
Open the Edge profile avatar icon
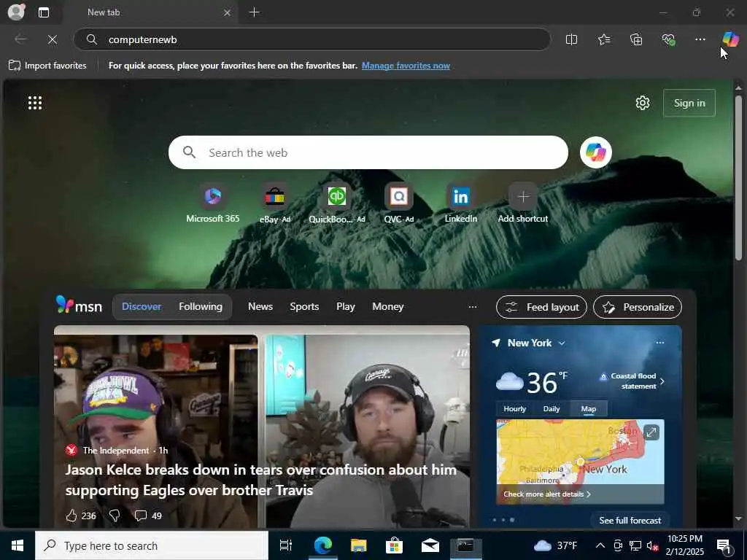(16, 12)
